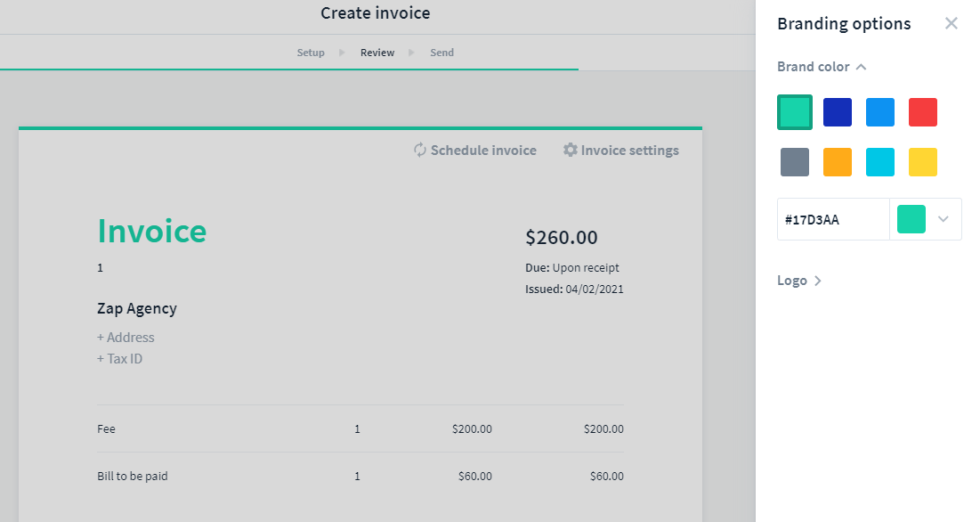Click the Schedule invoice refresh icon

click(x=418, y=150)
